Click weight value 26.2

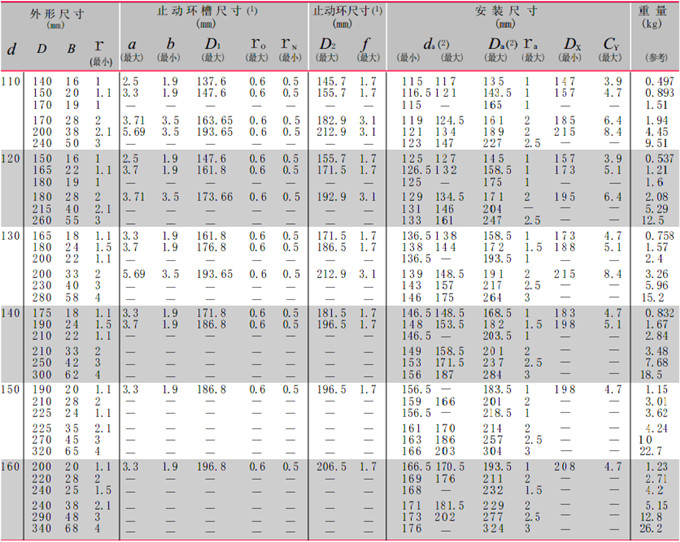point(651,529)
